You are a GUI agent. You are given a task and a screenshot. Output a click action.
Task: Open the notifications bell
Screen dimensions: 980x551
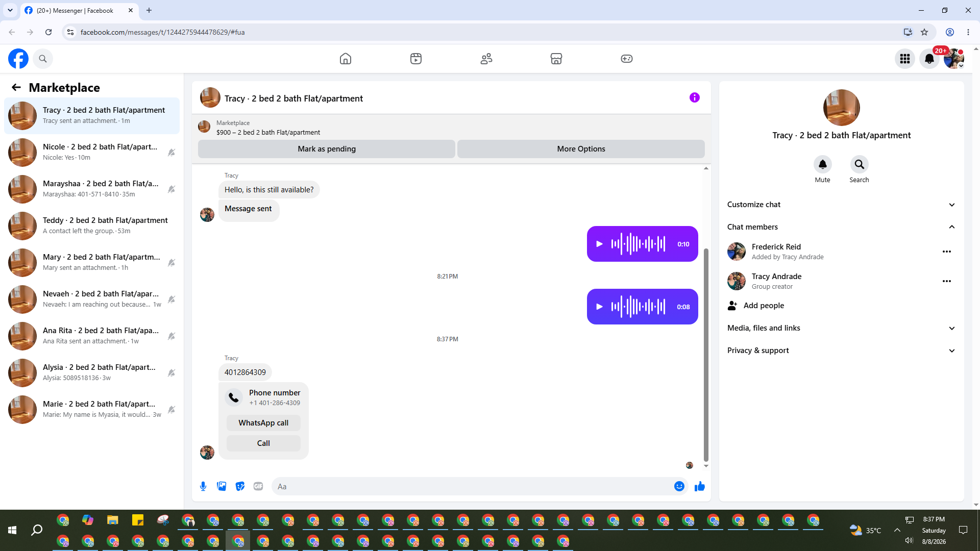point(929,59)
